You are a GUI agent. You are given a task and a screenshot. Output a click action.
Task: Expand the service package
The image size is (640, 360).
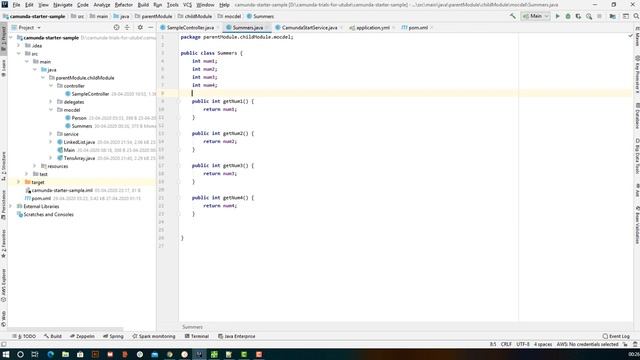pyautogui.click(x=51, y=134)
